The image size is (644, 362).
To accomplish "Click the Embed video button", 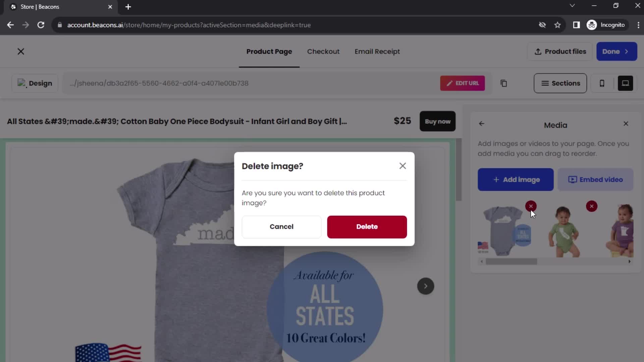I will pos(596,179).
